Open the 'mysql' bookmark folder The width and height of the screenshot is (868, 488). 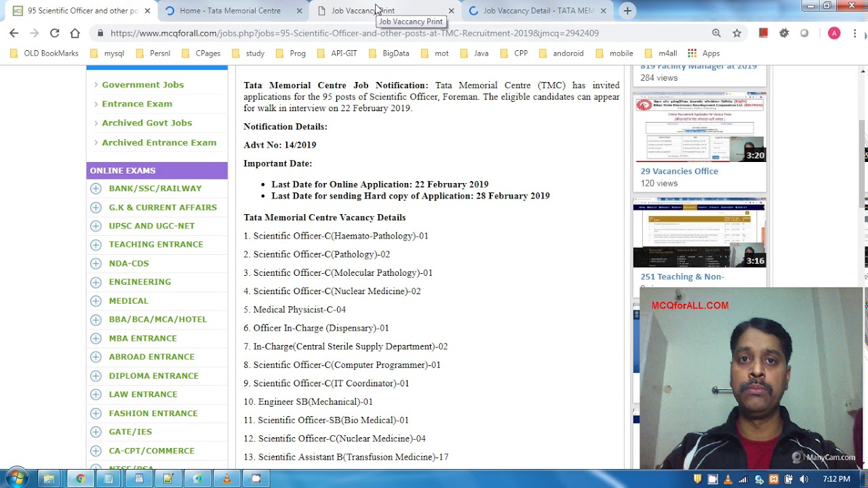point(106,53)
